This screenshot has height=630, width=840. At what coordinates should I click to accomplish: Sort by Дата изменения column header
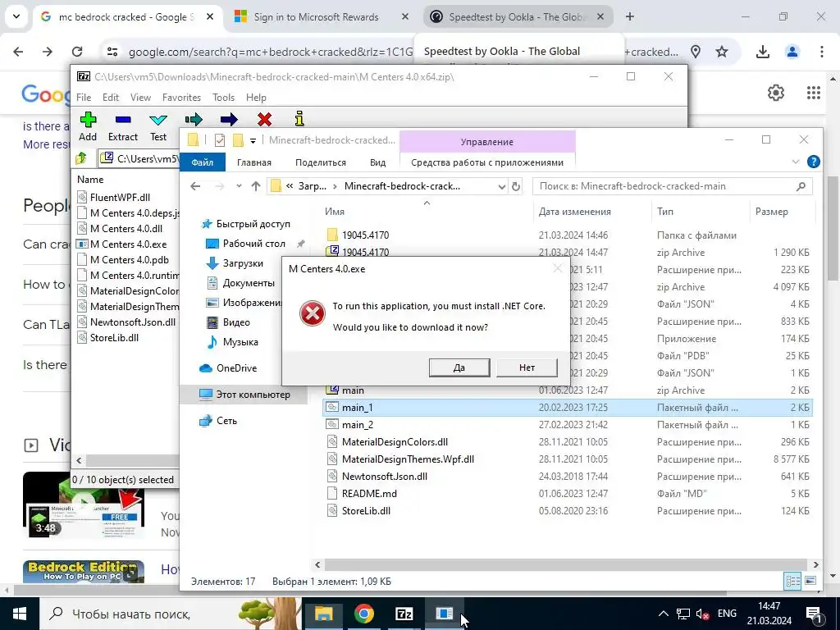[574, 212]
